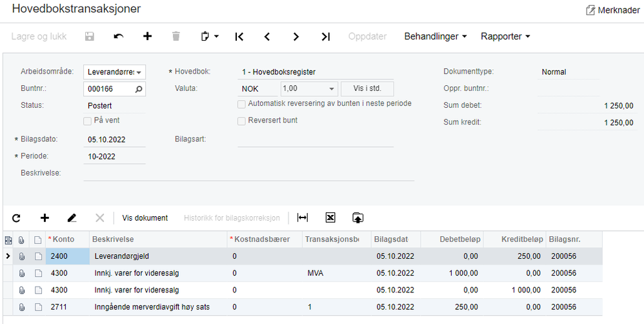Viewport: 644px width, 324px height.
Task: Click the Vis i std. button
Action: pyautogui.click(x=367, y=88)
